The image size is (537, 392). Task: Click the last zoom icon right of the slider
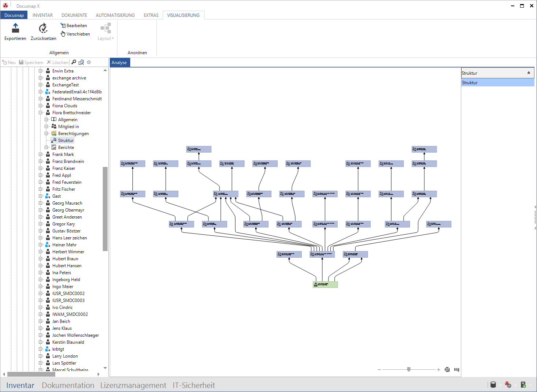pyautogui.click(x=457, y=370)
